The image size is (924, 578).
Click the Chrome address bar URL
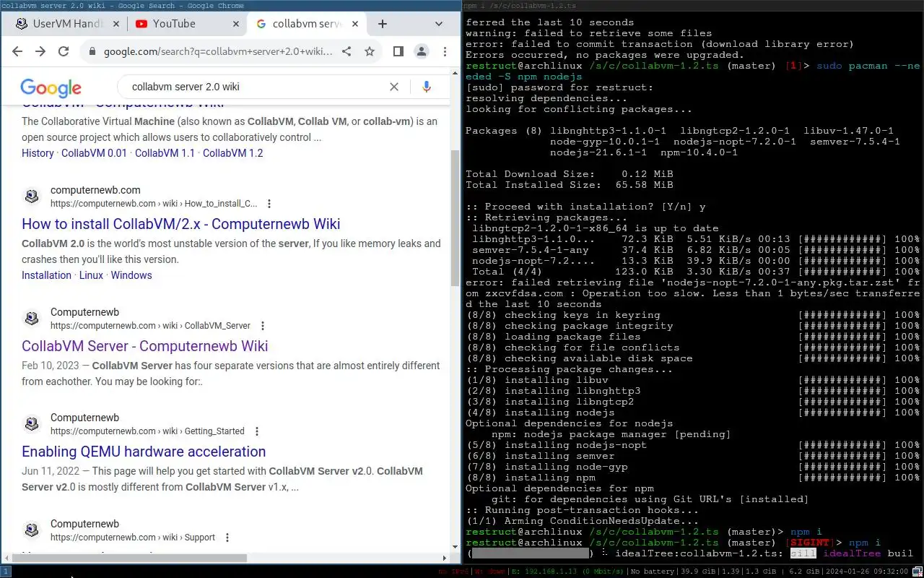coord(218,52)
